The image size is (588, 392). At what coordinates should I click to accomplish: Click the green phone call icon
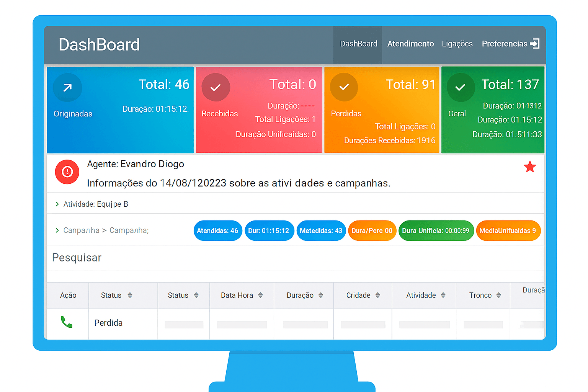pyautogui.click(x=67, y=322)
